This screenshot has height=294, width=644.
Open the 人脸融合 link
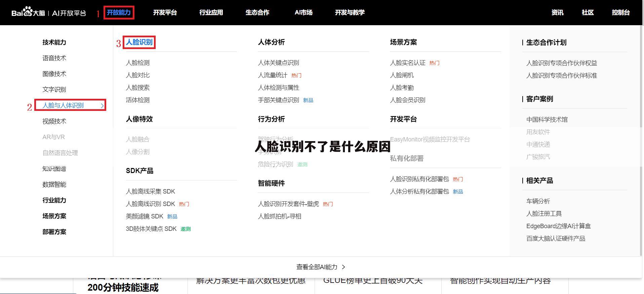tap(137, 139)
